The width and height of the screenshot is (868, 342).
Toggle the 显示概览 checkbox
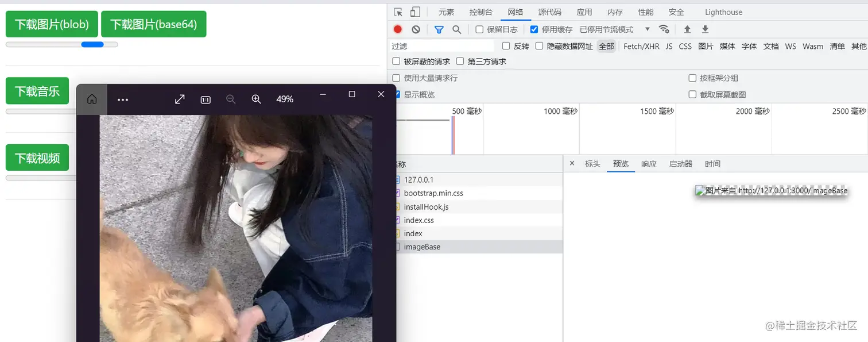tap(397, 94)
